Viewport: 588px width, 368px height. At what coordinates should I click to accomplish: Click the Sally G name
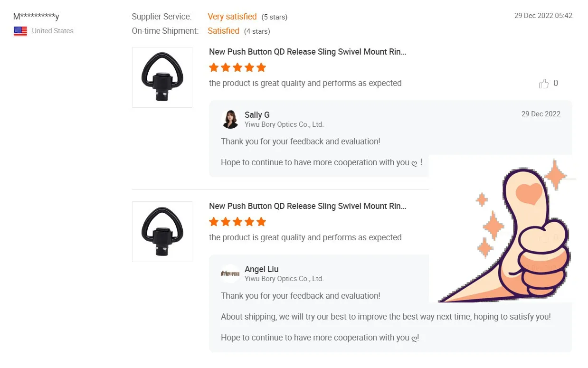pos(257,115)
